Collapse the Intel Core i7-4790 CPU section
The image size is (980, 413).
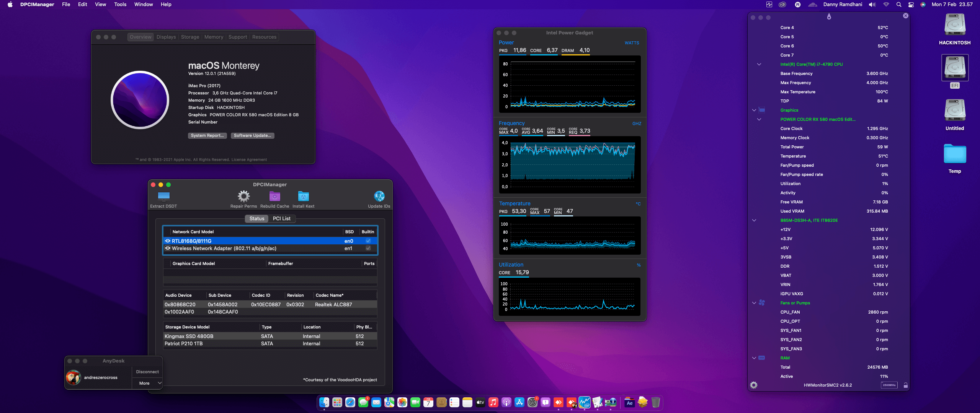pyautogui.click(x=759, y=64)
